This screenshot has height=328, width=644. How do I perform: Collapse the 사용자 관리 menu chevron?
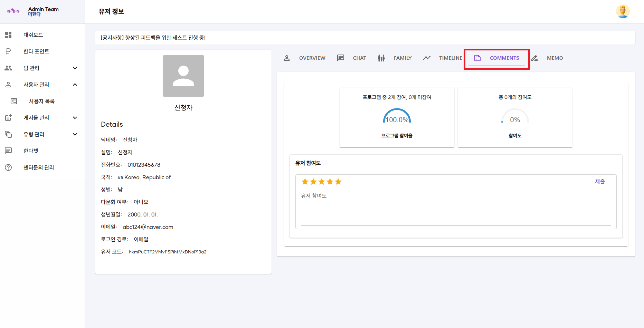click(75, 85)
